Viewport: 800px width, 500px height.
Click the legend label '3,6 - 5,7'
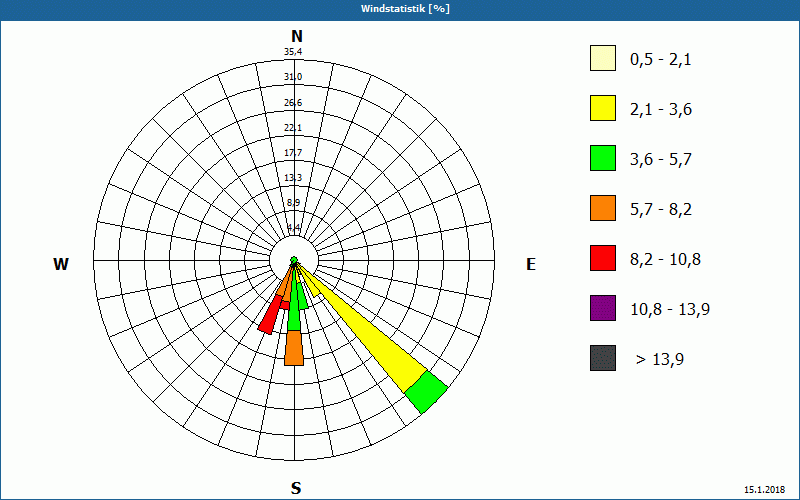click(x=661, y=160)
